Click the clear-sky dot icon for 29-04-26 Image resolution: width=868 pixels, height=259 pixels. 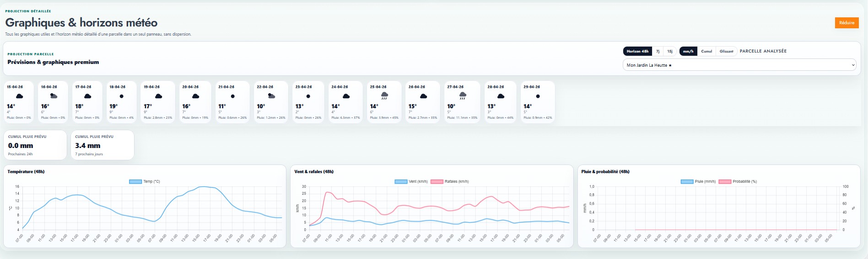538,96
